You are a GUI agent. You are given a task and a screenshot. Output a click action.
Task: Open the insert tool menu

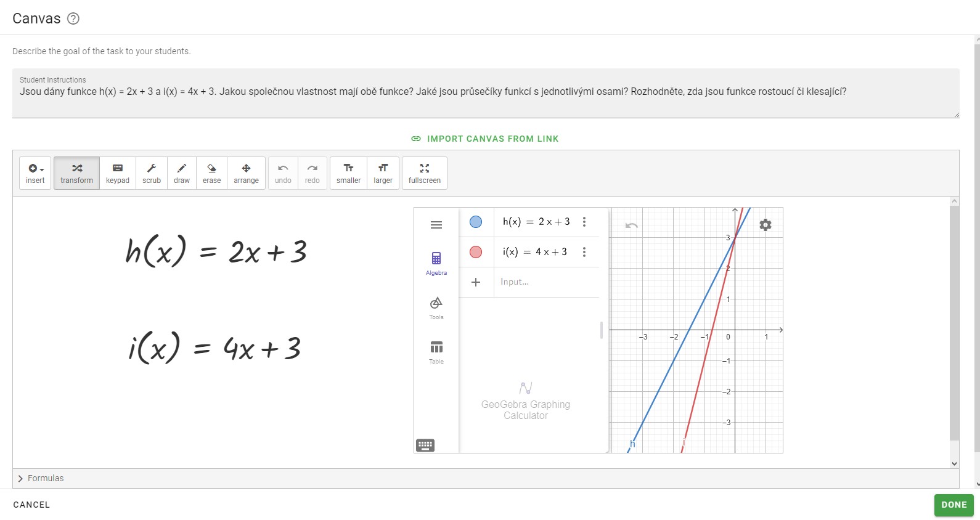point(35,173)
